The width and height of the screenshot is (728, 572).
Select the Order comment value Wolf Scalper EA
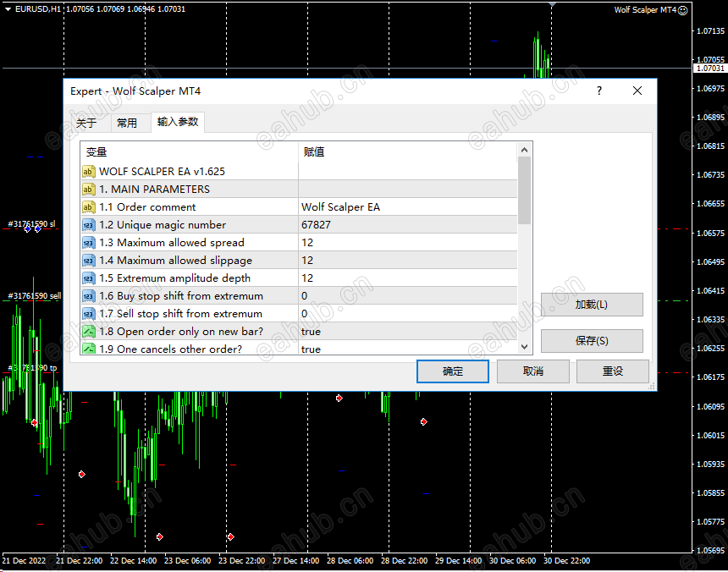point(340,207)
